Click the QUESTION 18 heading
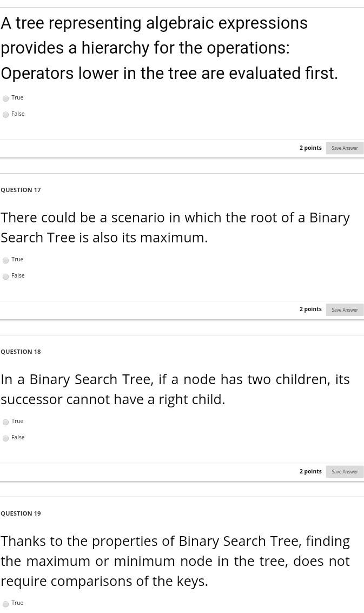Screen dimensions: 364x613 [x=21, y=351]
